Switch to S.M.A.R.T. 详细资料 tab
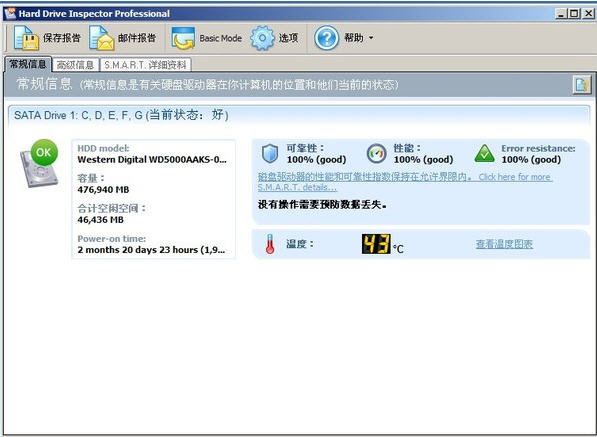The height and width of the screenshot is (437, 597). pyautogui.click(x=145, y=65)
